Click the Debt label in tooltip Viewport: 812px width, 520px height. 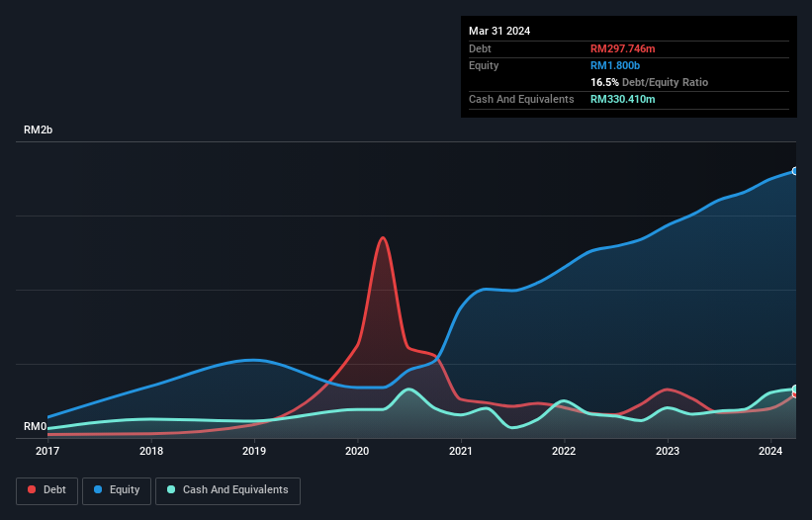pos(480,48)
